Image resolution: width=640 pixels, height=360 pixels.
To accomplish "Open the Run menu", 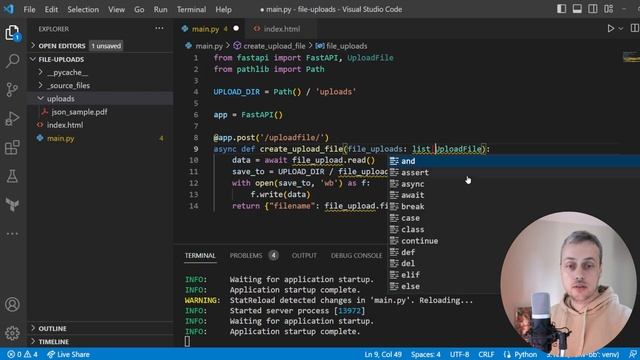I will click(160, 9).
